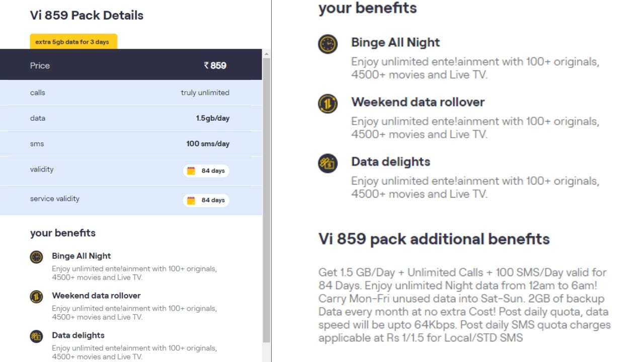This screenshot has width=644, height=362.
Task: Click the large Weekend data rollover icon
Action: [x=328, y=104]
